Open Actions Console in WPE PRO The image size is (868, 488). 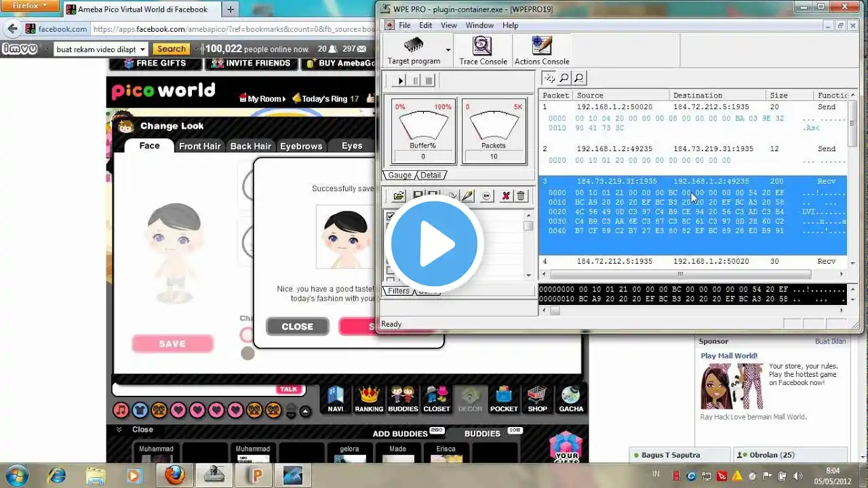pyautogui.click(x=541, y=50)
